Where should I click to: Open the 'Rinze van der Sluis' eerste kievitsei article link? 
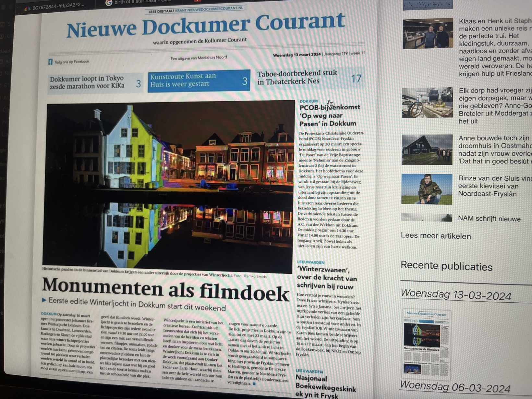495,186
